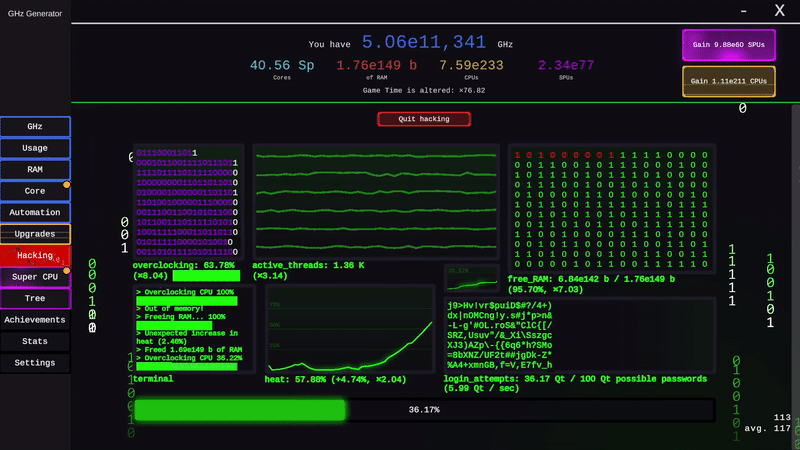Open the GHz tab in sidebar

[x=35, y=127]
